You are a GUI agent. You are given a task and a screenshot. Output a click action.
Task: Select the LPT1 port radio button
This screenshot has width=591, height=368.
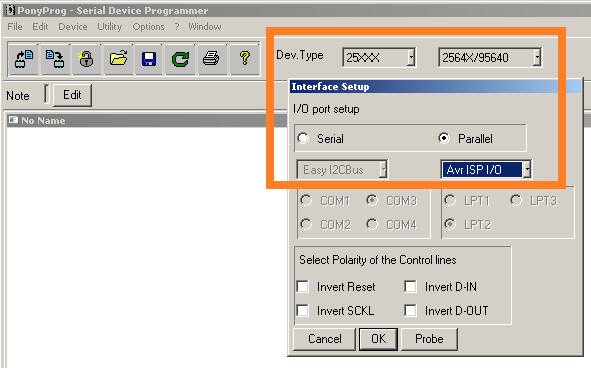[x=450, y=200]
